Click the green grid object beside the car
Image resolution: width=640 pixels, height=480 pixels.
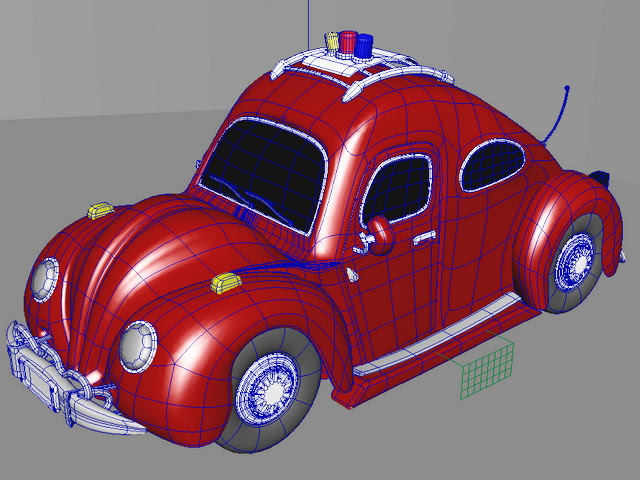pyautogui.click(x=487, y=371)
